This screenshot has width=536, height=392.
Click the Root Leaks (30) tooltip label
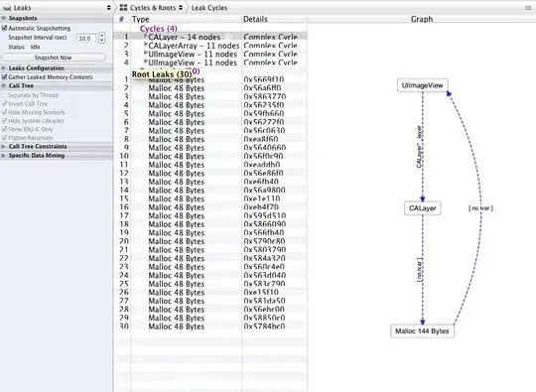[162, 74]
